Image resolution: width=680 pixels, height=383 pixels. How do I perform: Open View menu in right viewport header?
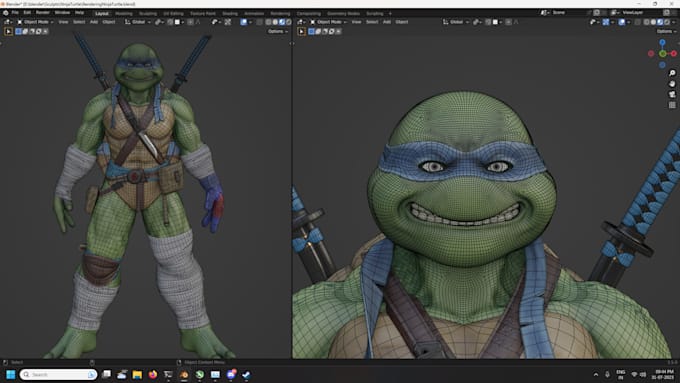click(x=356, y=22)
